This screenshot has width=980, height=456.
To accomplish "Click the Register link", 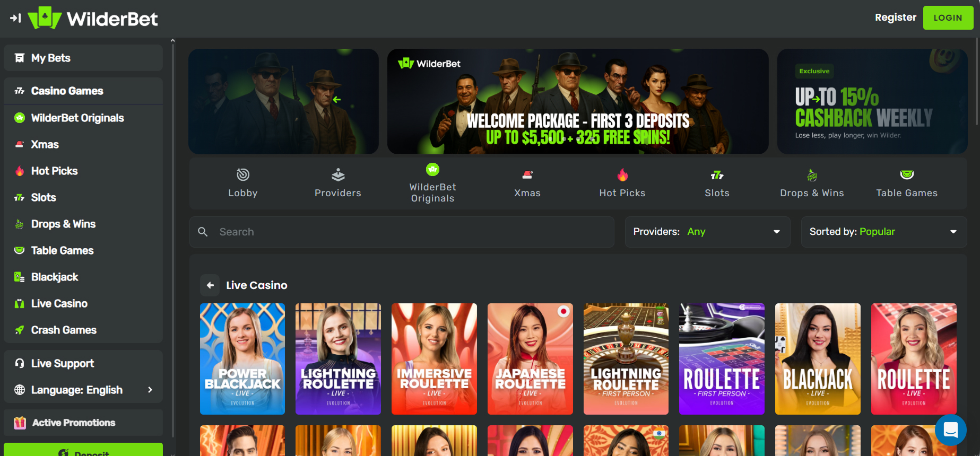I will click(895, 17).
